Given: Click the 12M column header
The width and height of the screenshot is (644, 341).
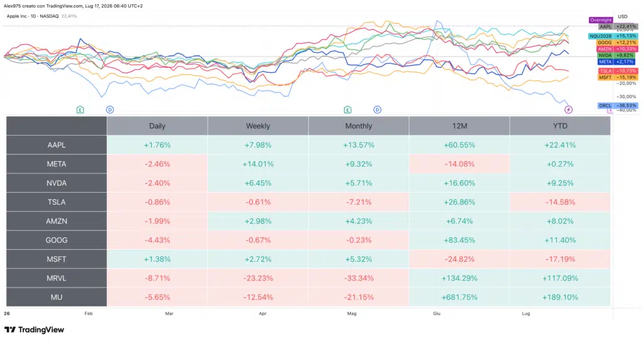Looking at the screenshot, I should click(x=460, y=126).
